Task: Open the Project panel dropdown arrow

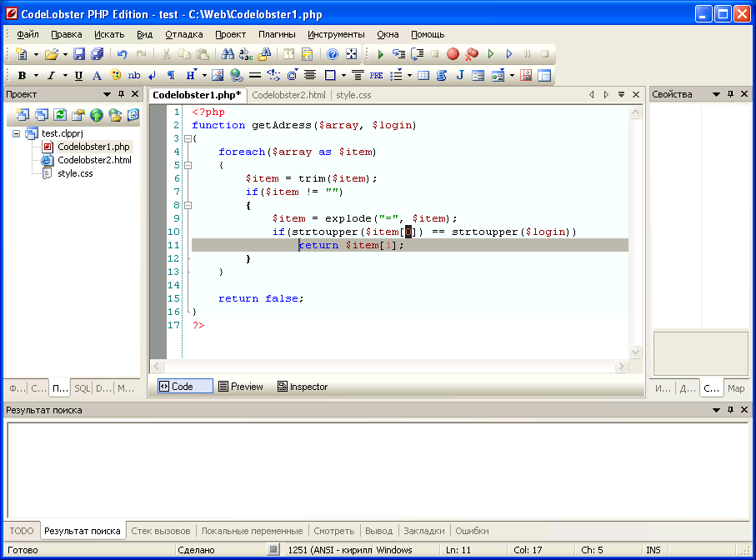Action: tap(107, 94)
